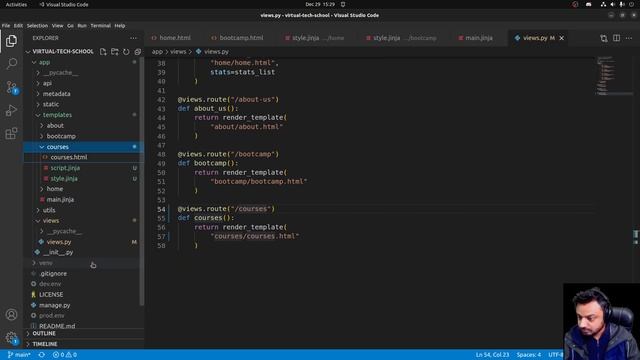The width and height of the screenshot is (640, 360).
Task: Open the Edit menu
Action: coord(18,25)
